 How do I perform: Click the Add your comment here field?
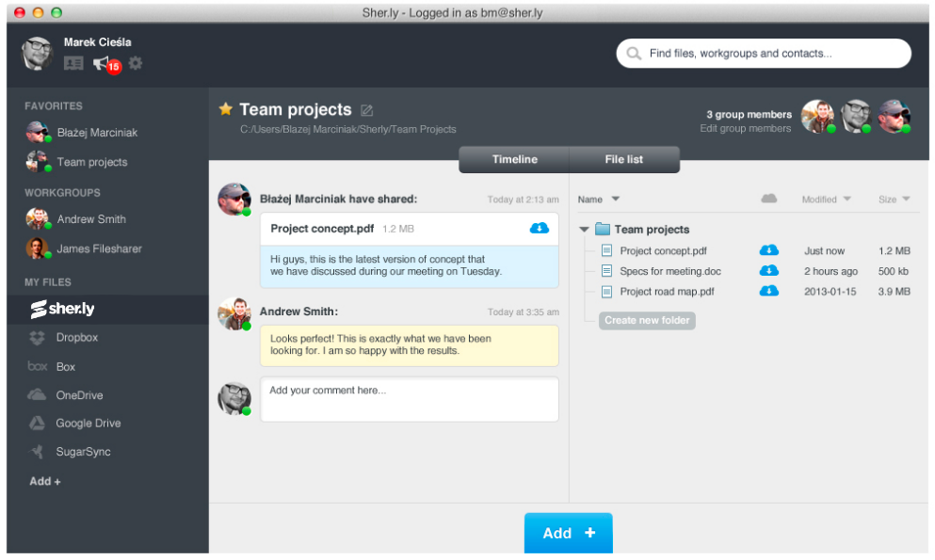pos(409,399)
